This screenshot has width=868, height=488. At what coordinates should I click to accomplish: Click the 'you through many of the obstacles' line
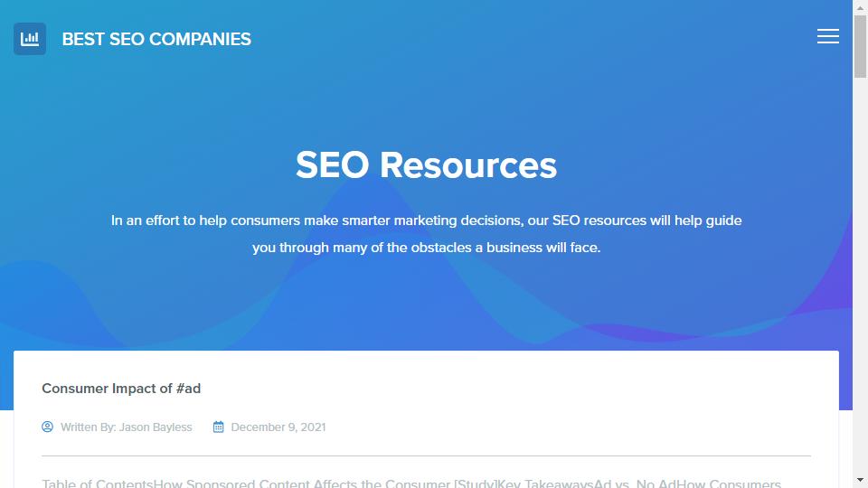pyautogui.click(x=426, y=248)
